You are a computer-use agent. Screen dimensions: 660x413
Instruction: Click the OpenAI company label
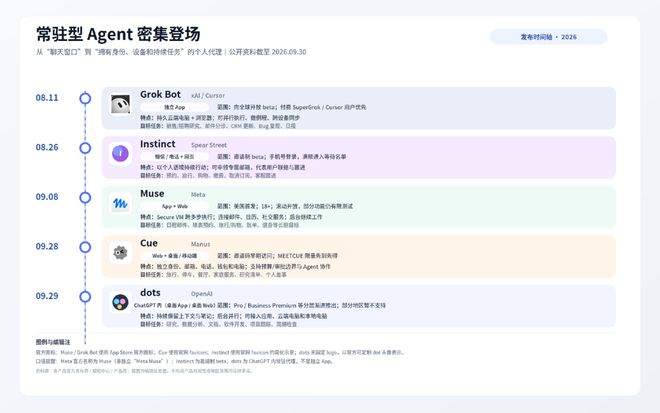coord(202,294)
